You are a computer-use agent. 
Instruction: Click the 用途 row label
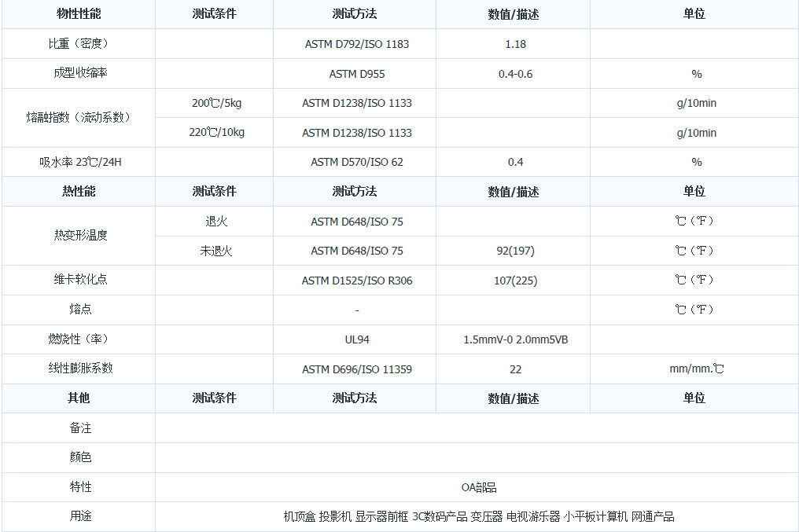(79, 516)
